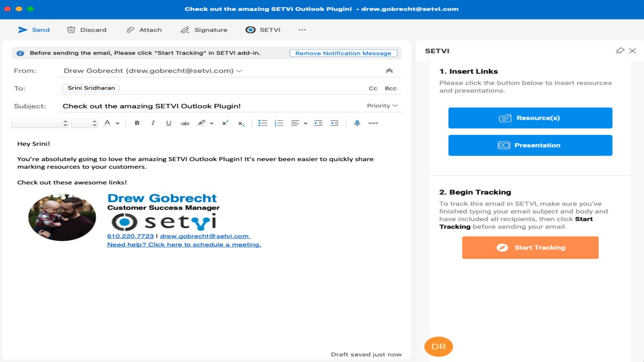
Task: Click the info icon in notification bar
Action: tap(20, 53)
